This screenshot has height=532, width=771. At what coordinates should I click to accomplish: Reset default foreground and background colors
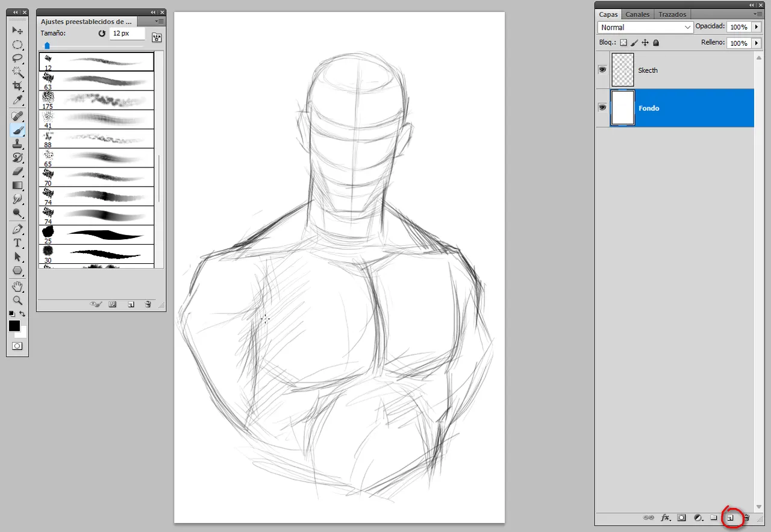(11, 314)
